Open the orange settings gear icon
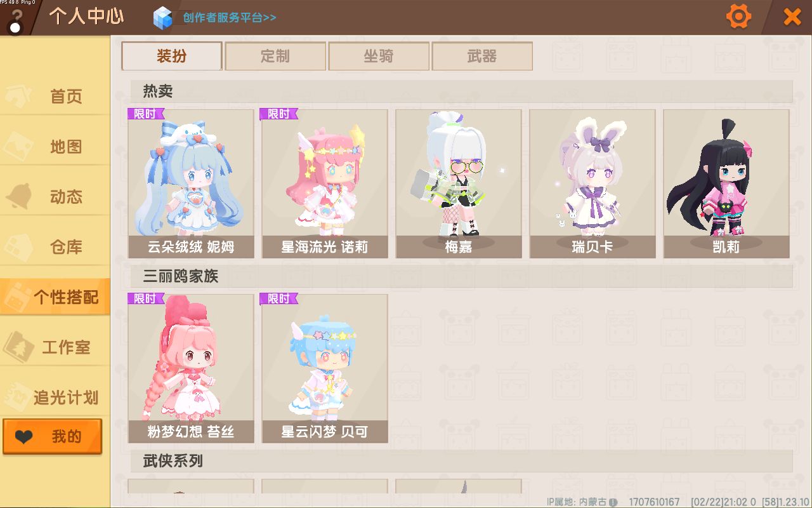812x508 pixels. click(738, 17)
